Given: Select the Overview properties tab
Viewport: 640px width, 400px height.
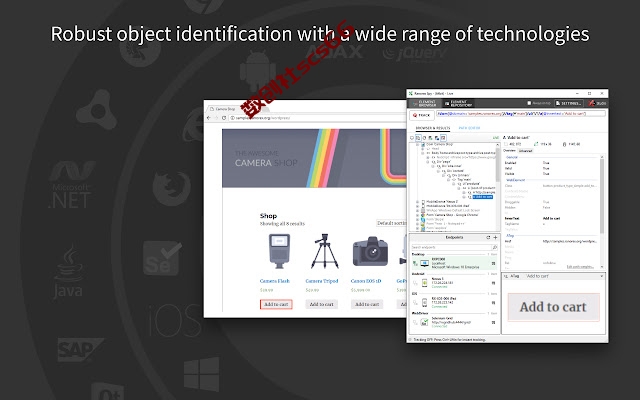Looking at the screenshot, I should tap(509, 151).
